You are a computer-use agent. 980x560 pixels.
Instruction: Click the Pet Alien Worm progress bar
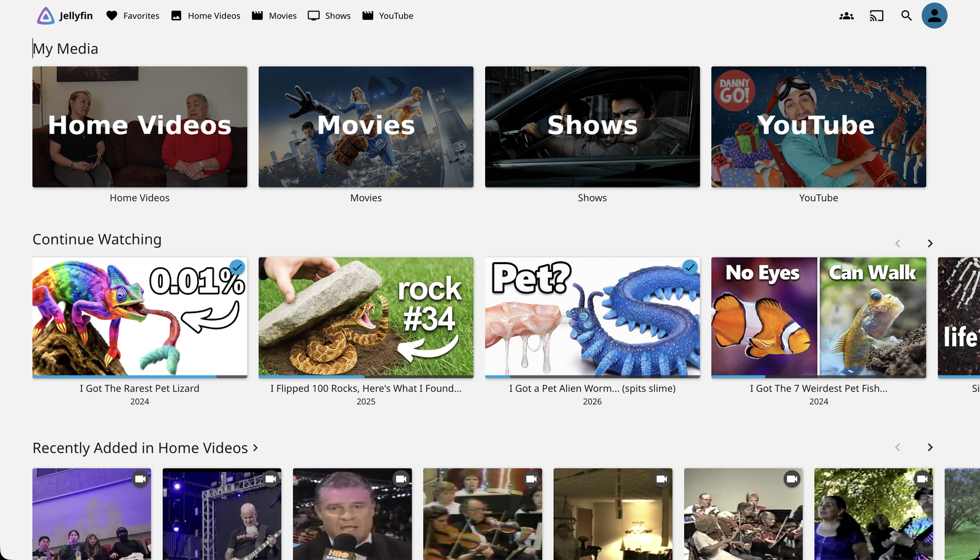[x=592, y=376]
